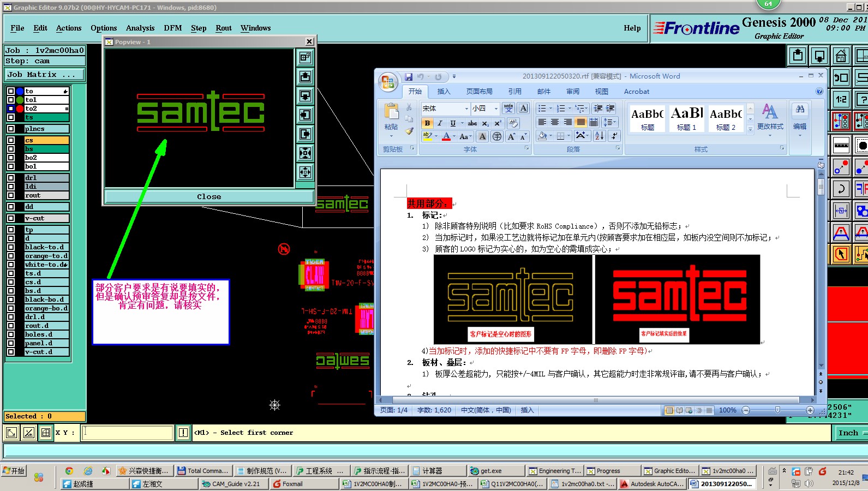The height and width of the screenshot is (491, 868).
Task: Click the Word zoom-out minus button
Action: pyautogui.click(x=746, y=410)
